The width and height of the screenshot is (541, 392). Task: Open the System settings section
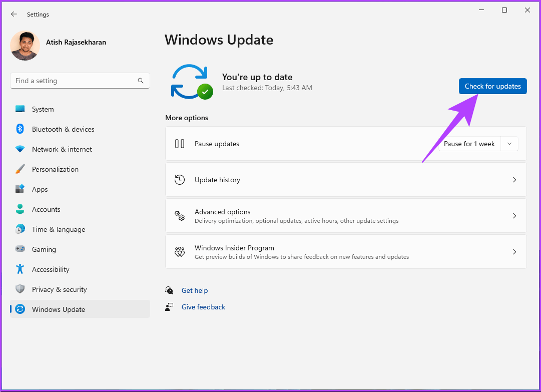pos(43,109)
